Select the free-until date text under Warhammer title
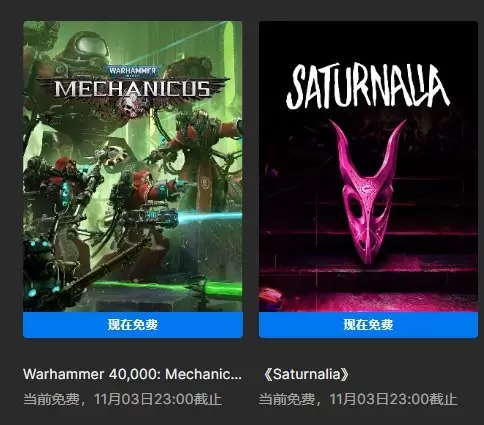 pyautogui.click(x=122, y=399)
